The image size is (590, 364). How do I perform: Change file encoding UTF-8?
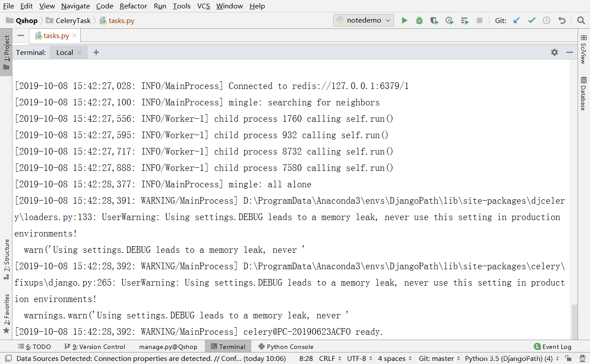(x=359, y=358)
